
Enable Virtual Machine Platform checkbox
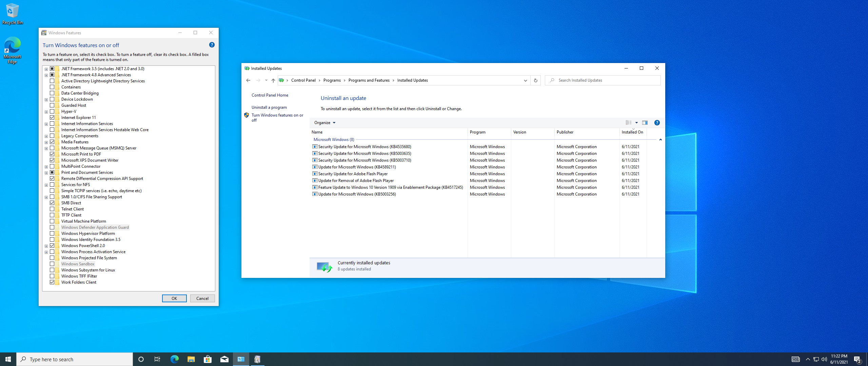click(x=52, y=221)
